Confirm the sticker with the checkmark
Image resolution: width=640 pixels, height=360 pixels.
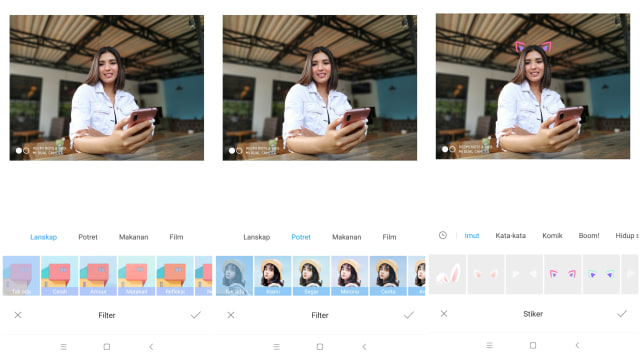point(622,313)
